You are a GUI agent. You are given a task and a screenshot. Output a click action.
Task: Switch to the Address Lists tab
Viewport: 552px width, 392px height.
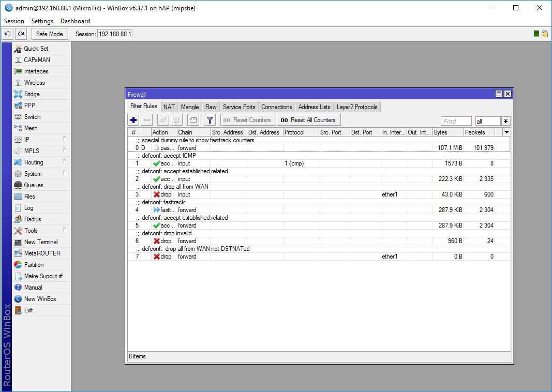coord(315,107)
